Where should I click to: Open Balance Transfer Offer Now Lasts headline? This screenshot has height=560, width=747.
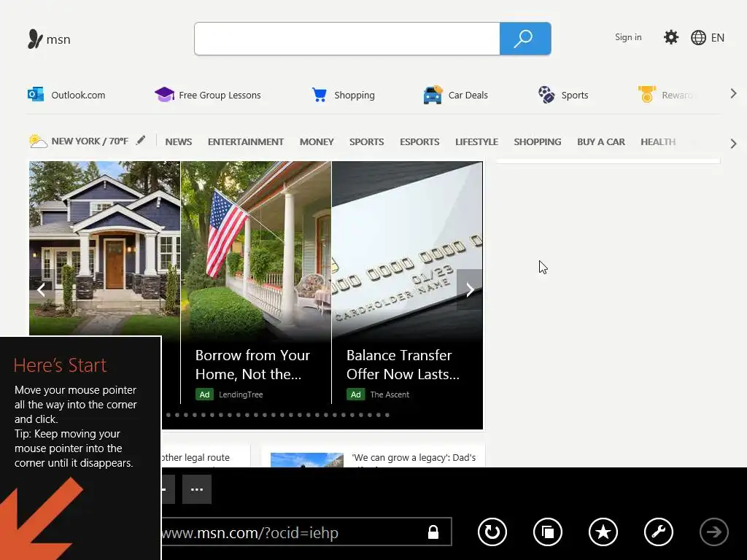403,365
